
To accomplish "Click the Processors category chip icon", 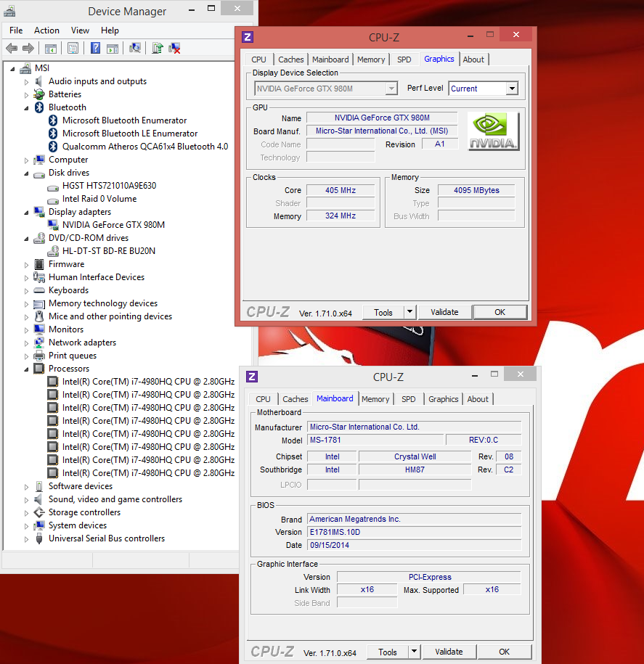I will (x=39, y=369).
